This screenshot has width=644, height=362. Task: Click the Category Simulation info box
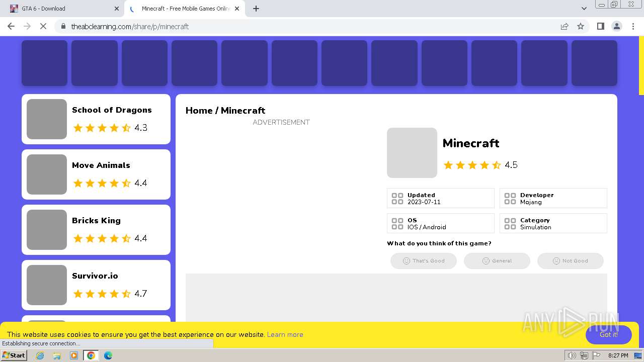tap(553, 223)
